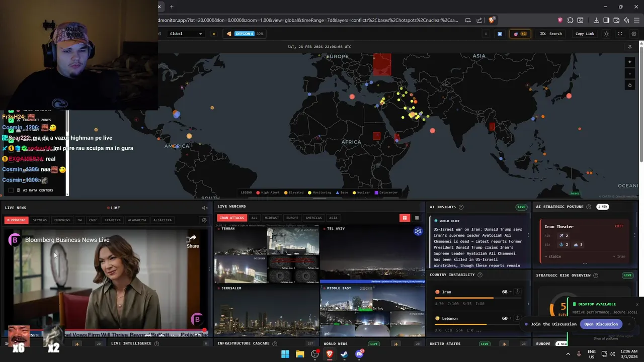Share the Bloomberg video stream
Image resolution: width=644 pixels, height=362 pixels.
(193, 241)
